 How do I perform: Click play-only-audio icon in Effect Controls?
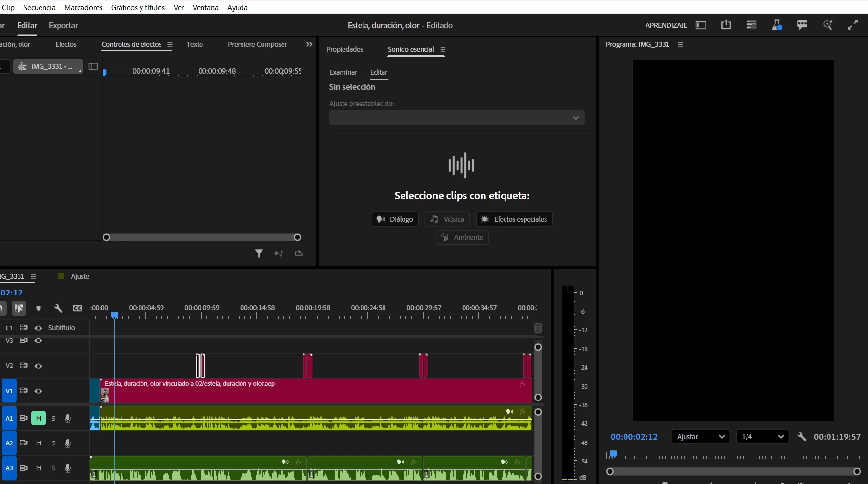tap(279, 253)
